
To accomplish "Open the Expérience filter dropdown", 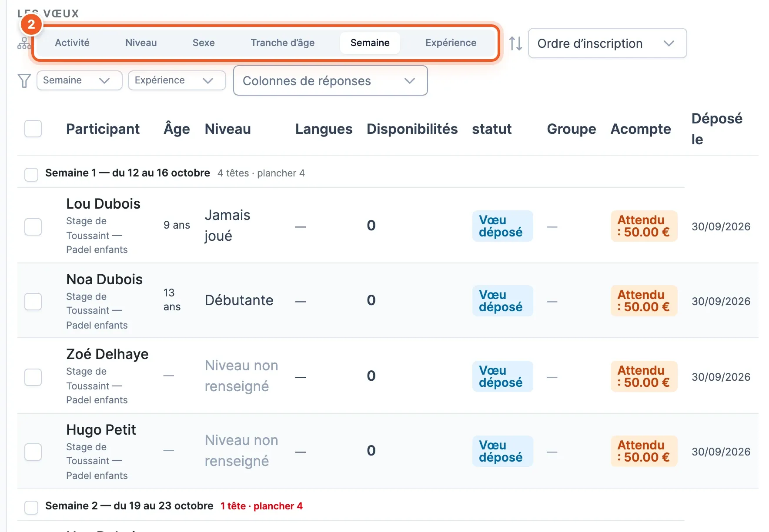I will tap(177, 80).
